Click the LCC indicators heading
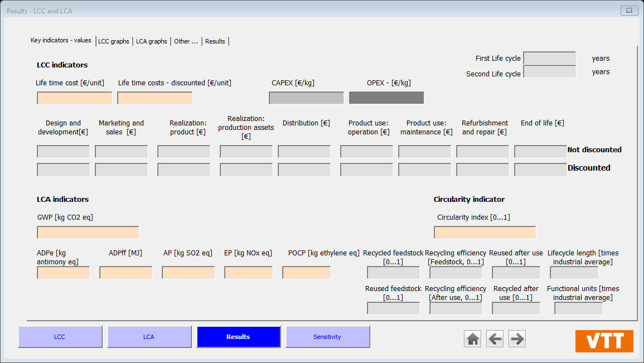The width and height of the screenshot is (644, 363). [x=62, y=65]
